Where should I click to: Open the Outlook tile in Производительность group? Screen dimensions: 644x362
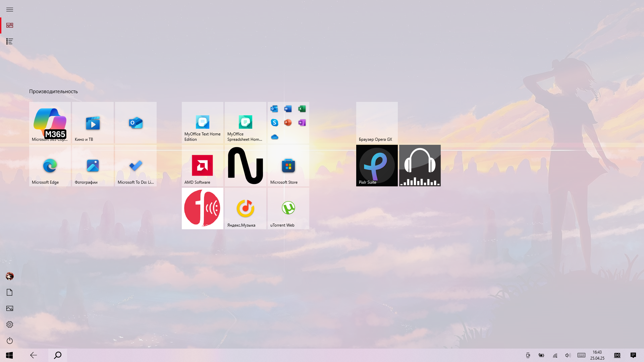(136, 123)
